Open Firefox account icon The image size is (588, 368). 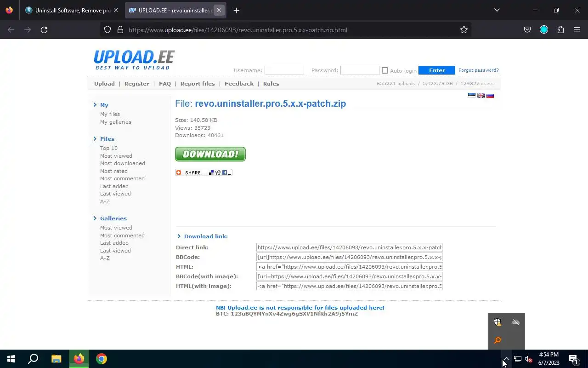[544, 30]
